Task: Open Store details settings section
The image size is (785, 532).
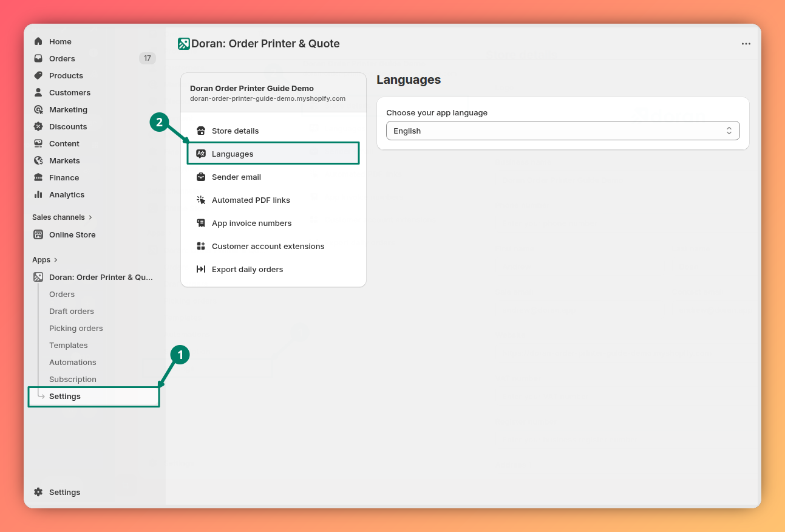Action: [273, 131]
